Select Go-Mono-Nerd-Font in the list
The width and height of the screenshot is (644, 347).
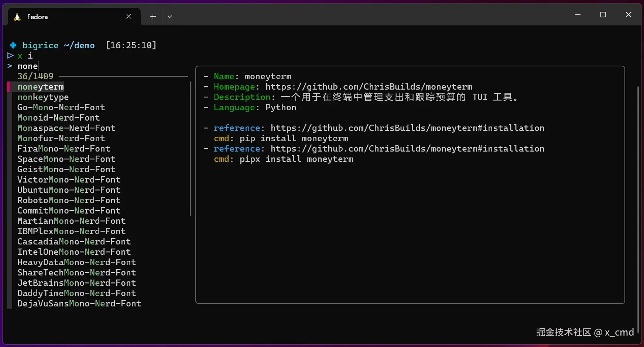click(x=61, y=108)
